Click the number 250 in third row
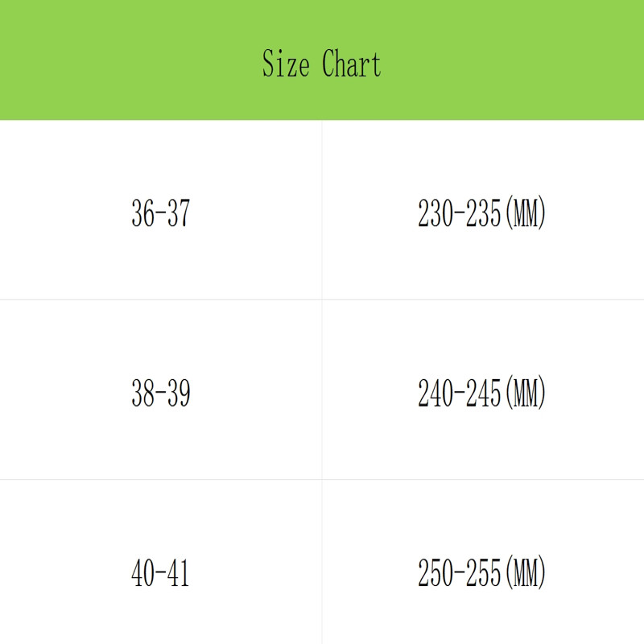This screenshot has width=644, height=644. tap(436, 574)
